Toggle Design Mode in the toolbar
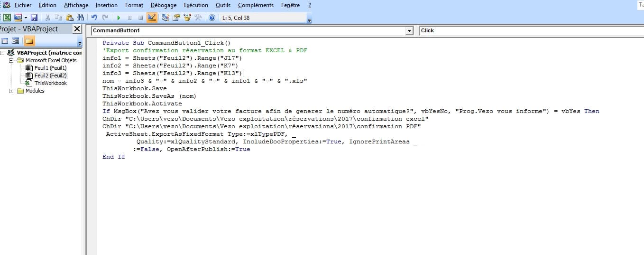This screenshot has width=644, height=255. point(152,18)
